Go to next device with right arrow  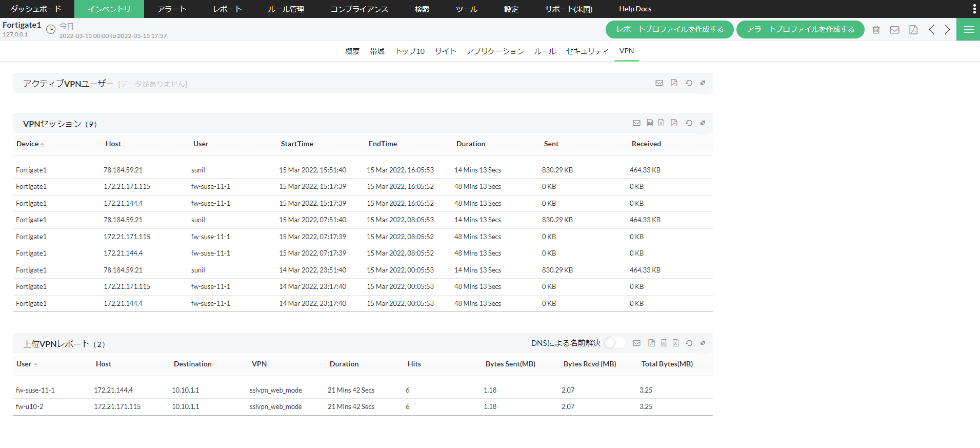(947, 30)
